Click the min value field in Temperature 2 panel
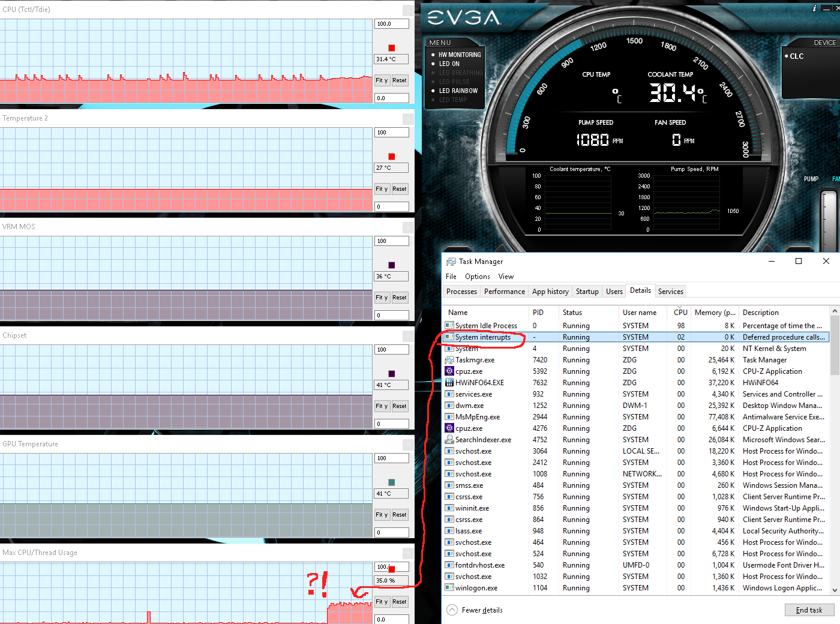This screenshot has width=840, height=624. (392, 206)
